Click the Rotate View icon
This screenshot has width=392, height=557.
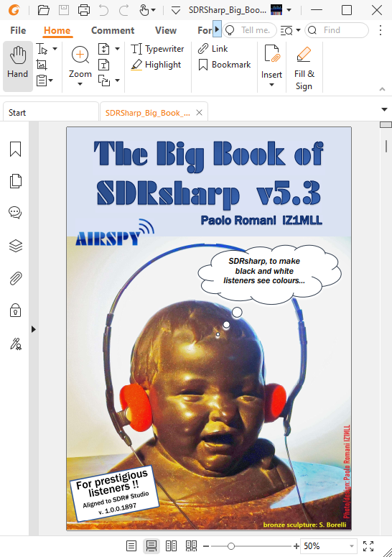[104, 80]
